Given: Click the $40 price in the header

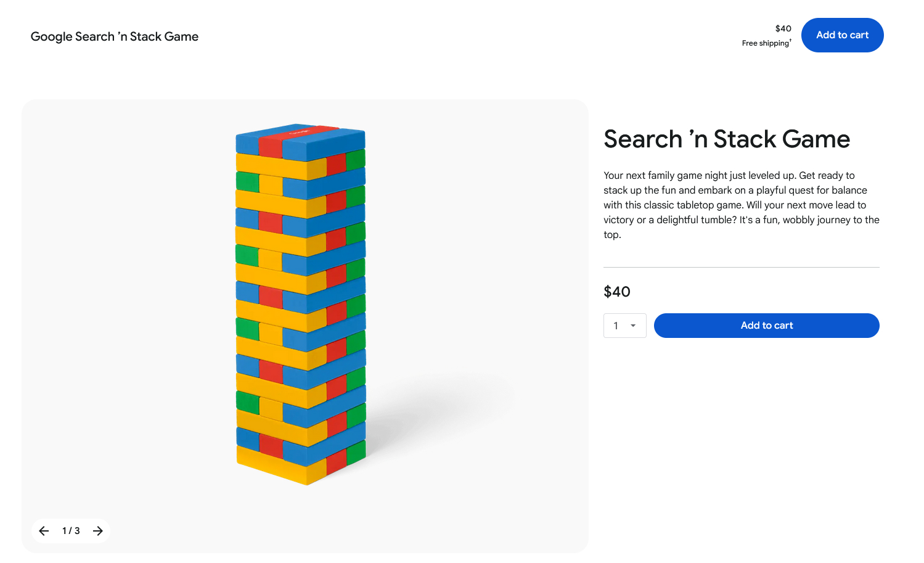Looking at the screenshot, I should (783, 28).
